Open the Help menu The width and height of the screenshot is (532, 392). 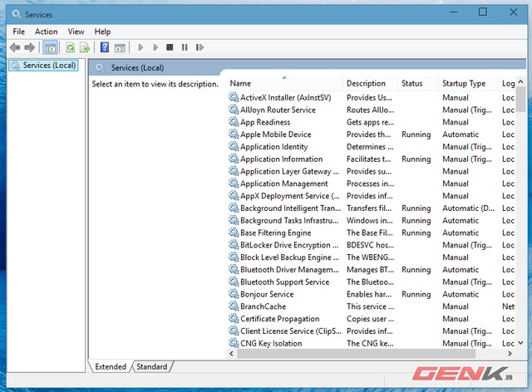coord(102,32)
